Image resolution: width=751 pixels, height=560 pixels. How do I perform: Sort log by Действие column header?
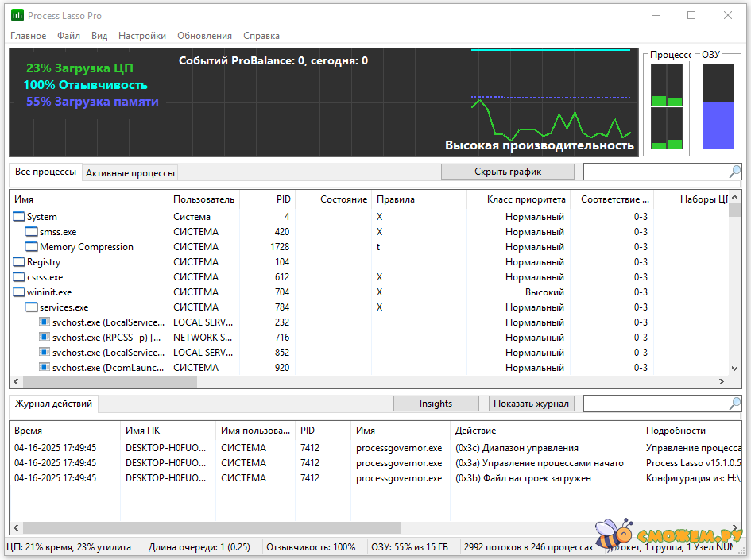[x=545, y=431]
